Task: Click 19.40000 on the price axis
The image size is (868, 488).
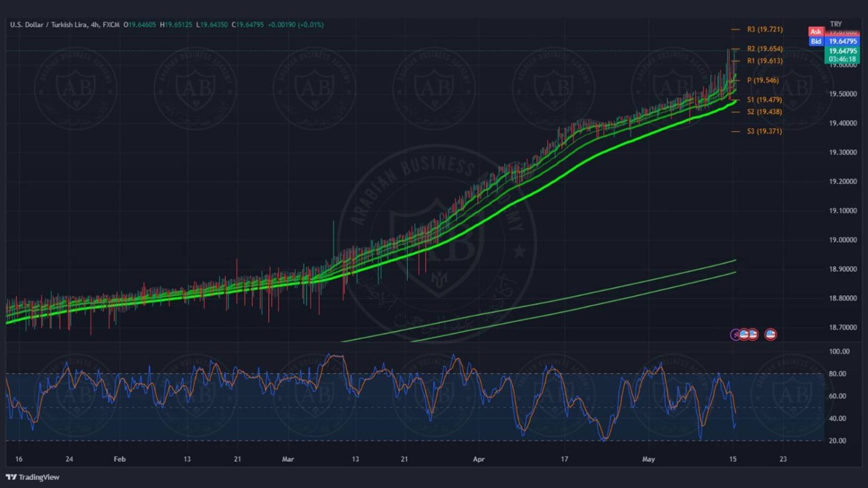Action: (843, 123)
